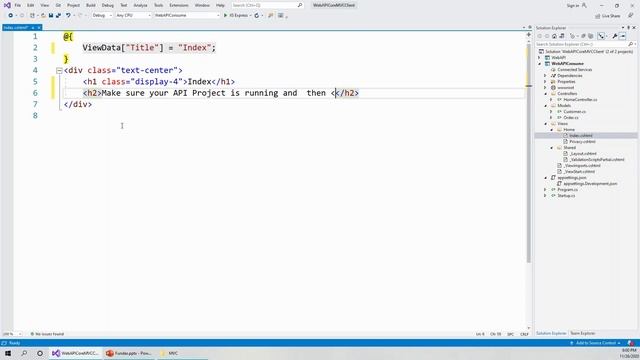Pin the Solution Explorer panel

tap(629, 27)
